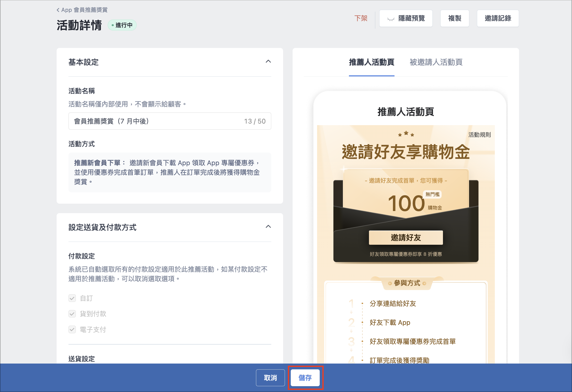Collapse the 設定送貨及付款方式 section
This screenshot has height=392, width=572.
coord(268,227)
